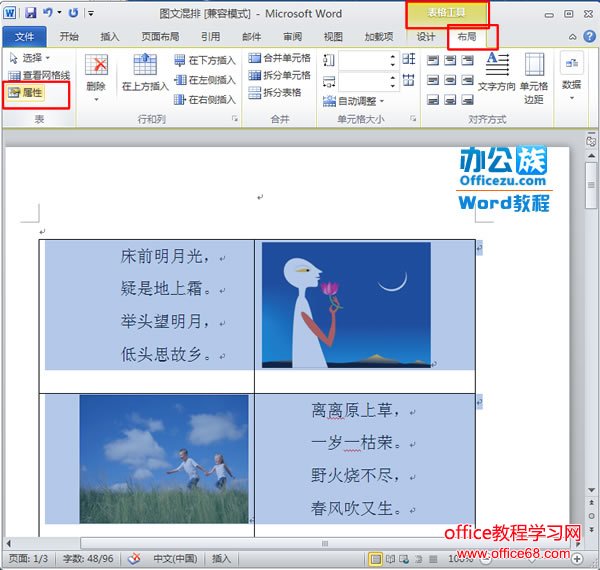Click 拆分单元格 split cells
The image size is (600, 570).
click(279, 75)
